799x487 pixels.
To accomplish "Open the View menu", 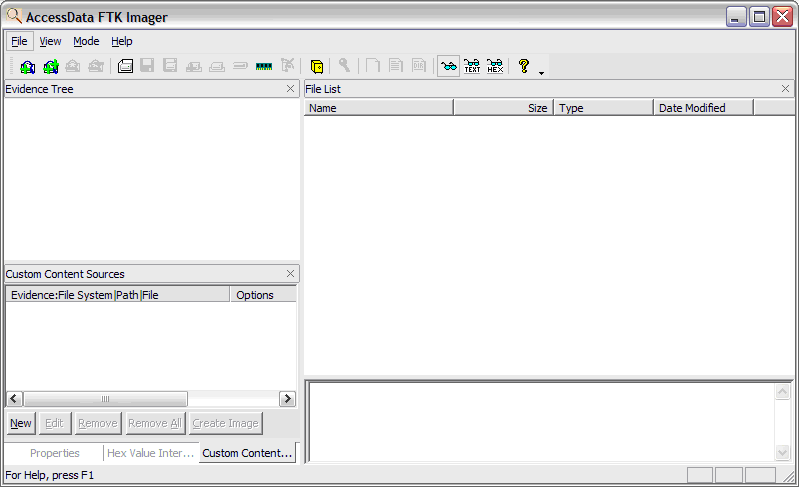I will click(x=50, y=41).
